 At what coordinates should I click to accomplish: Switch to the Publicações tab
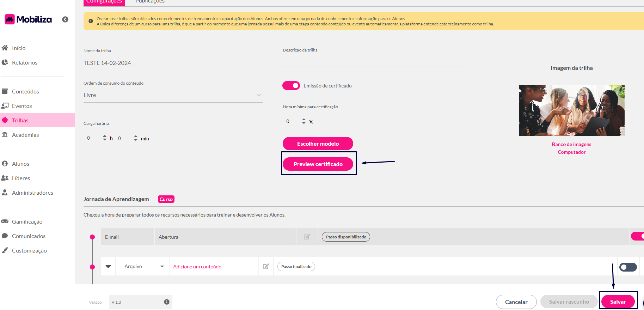[150, 2]
